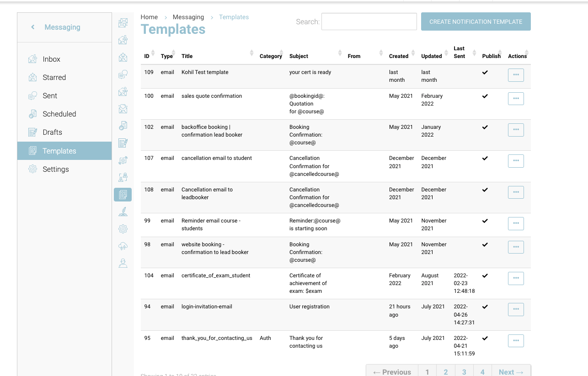Click the Starred envelope icon in sidebar

pos(32,77)
